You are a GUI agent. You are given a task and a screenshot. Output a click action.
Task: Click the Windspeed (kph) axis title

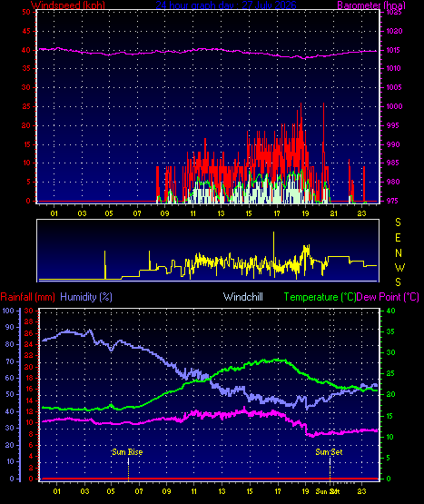[68, 5]
